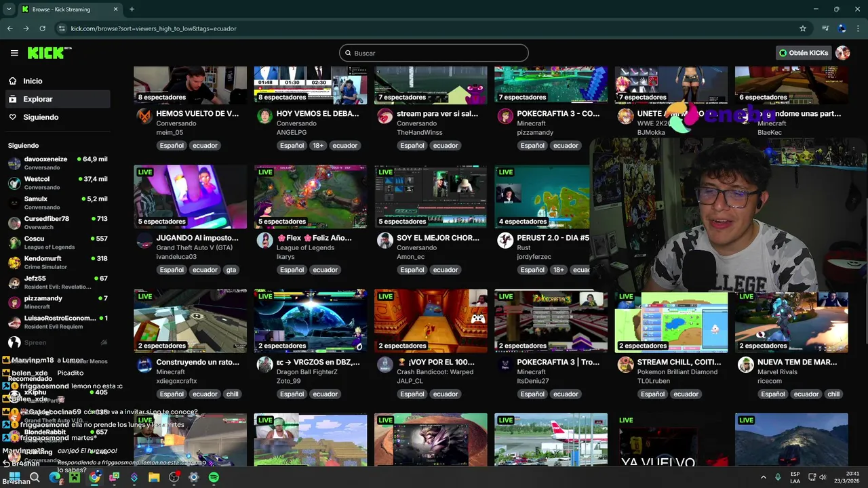Open the Kick user profile avatar
868x488 pixels.
click(x=843, y=53)
